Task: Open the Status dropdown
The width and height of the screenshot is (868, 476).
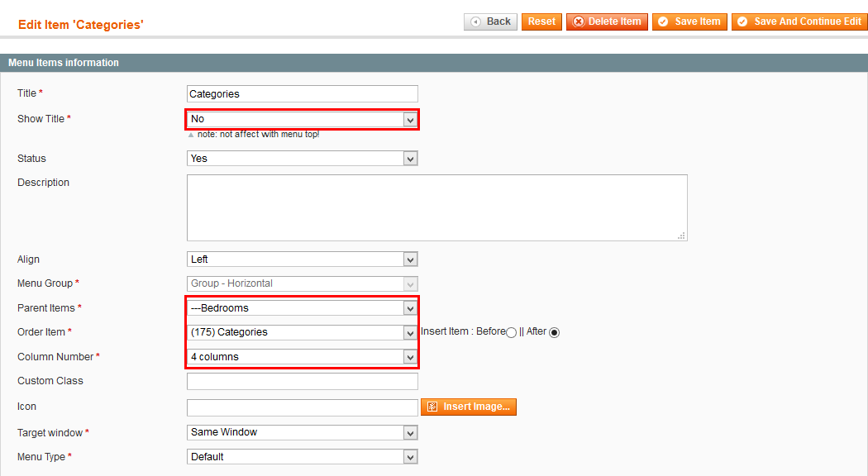Action: coord(303,159)
